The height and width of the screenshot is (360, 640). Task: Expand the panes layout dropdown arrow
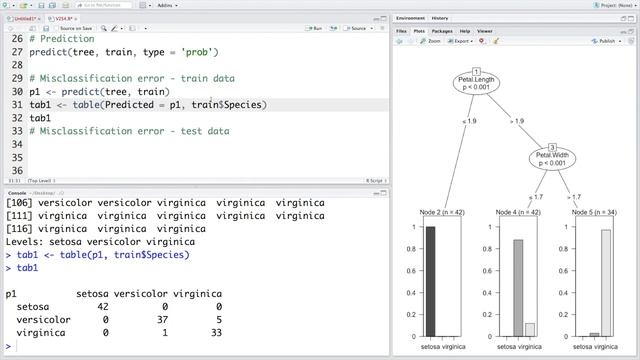(150, 6)
